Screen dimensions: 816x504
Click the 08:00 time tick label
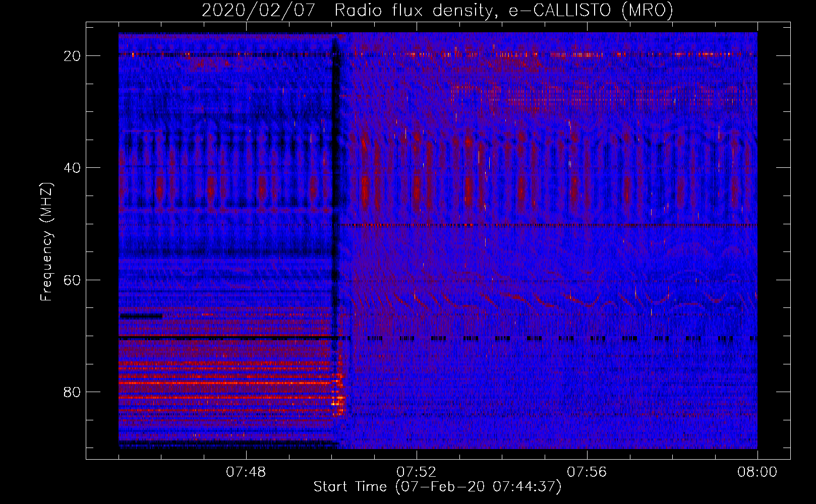point(757,472)
